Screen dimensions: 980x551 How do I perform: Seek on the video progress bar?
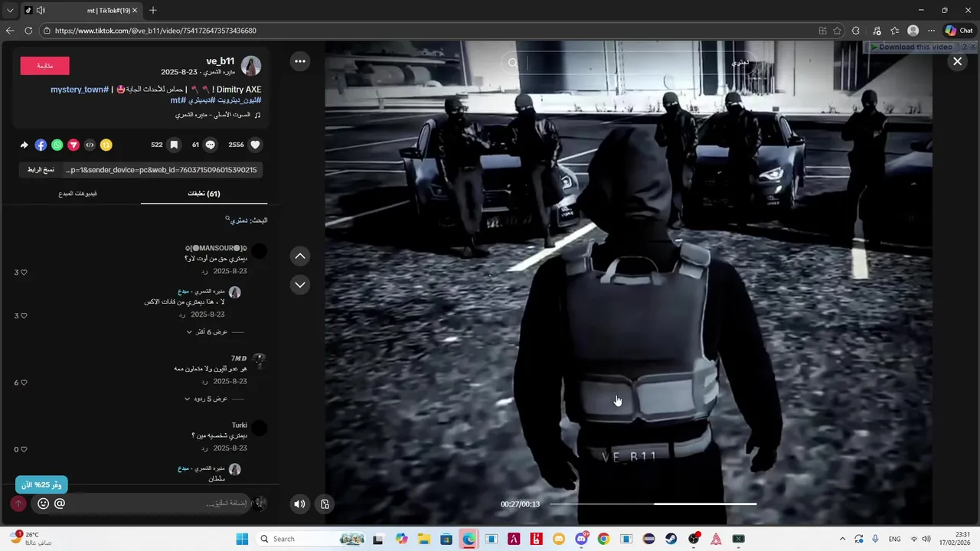click(653, 504)
